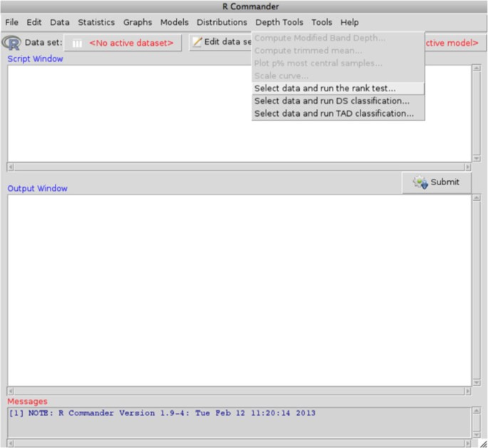This screenshot has width=488, height=448.
Task: Click Messages pane down scroll arrow
Action: [477, 434]
